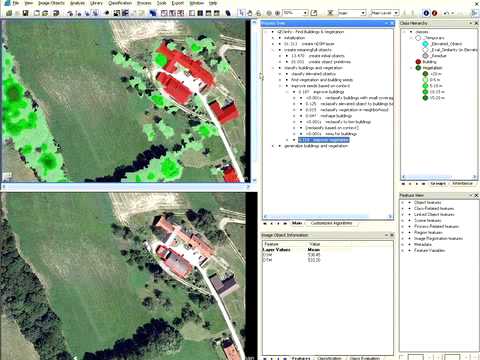Click the blue round info toolbar icon
This screenshot has height=360, width=480.
tap(426, 13)
